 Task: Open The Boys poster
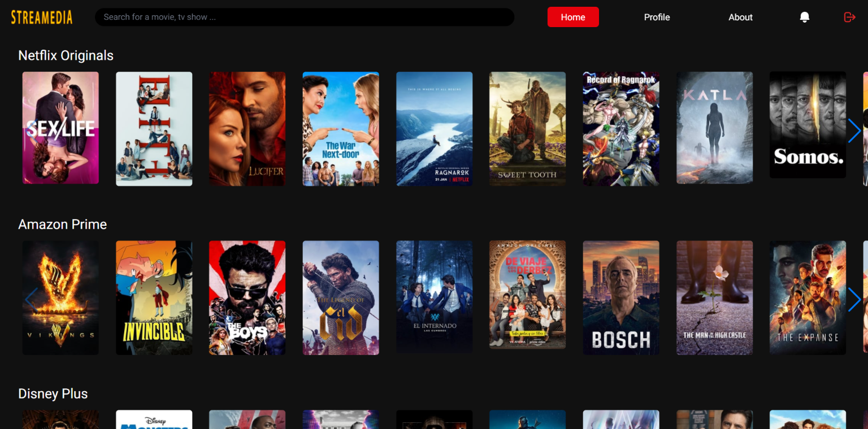tap(248, 297)
